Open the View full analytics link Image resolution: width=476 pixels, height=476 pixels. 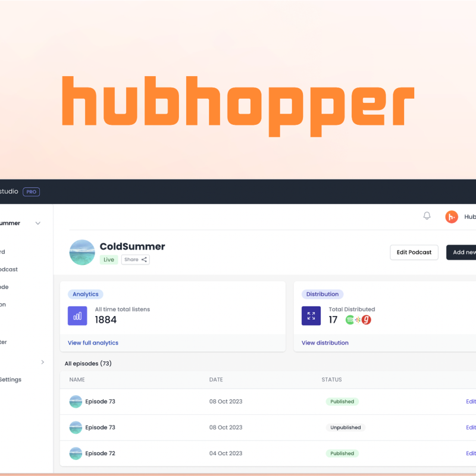click(x=93, y=343)
